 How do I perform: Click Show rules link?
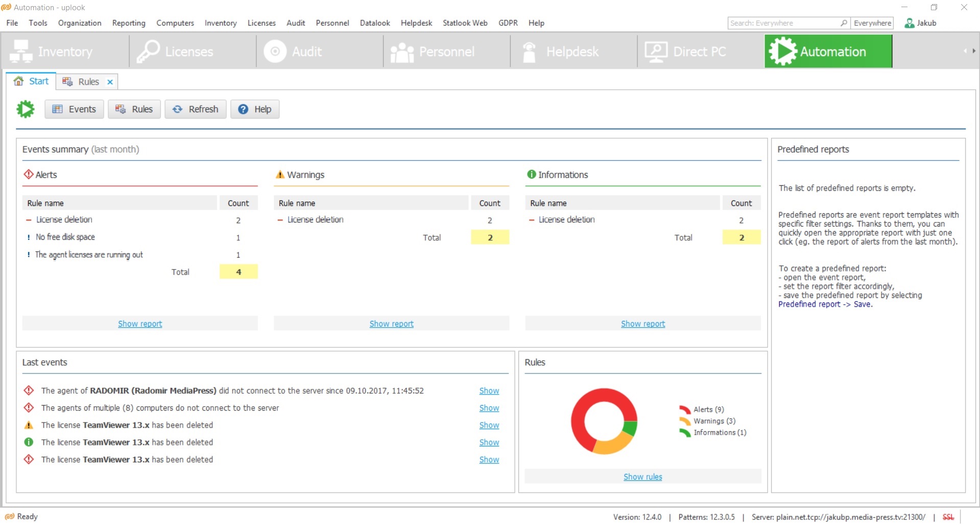(x=643, y=477)
